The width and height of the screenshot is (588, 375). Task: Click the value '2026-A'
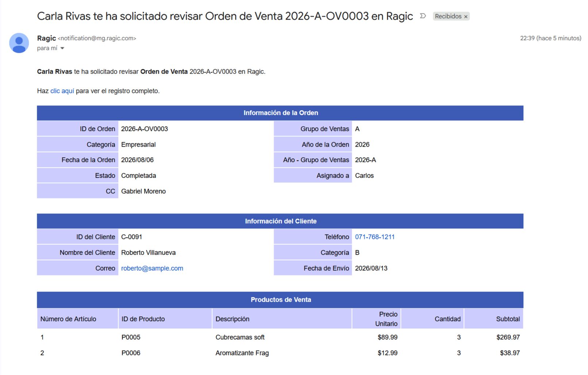point(365,160)
